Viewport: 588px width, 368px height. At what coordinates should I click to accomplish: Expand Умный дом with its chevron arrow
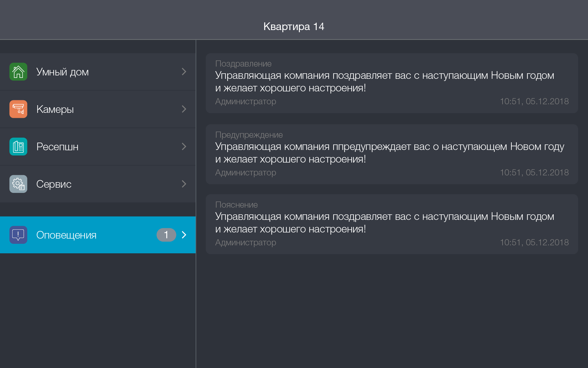[184, 72]
